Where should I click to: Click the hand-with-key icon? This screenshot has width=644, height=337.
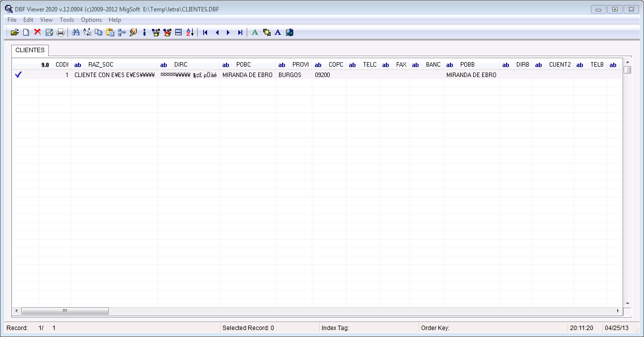click(133, 32)
